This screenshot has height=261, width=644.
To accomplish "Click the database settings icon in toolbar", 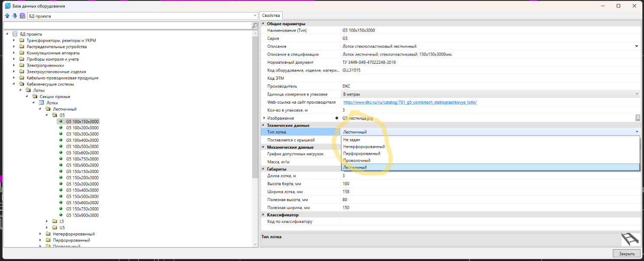I will click(x=22, y=16).
